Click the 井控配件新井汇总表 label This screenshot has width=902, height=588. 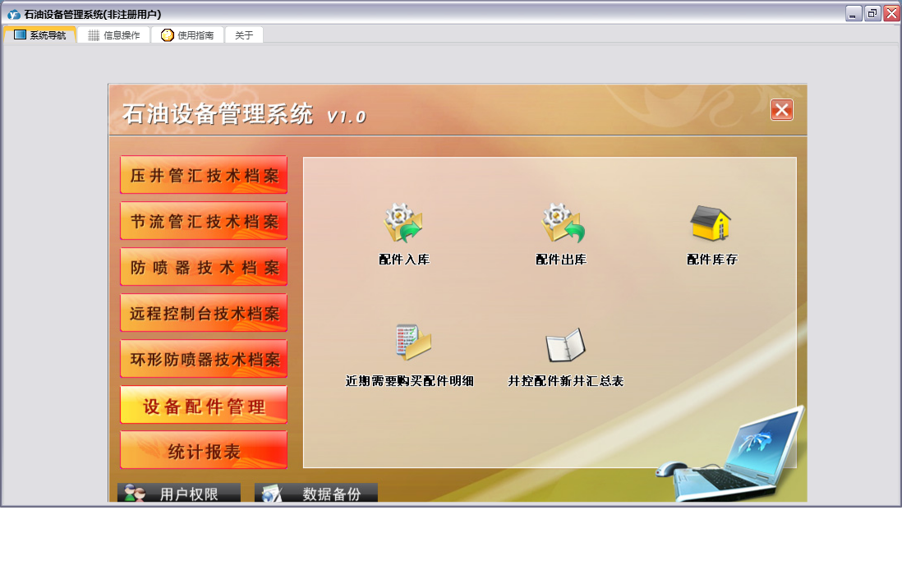click(565, 381)
